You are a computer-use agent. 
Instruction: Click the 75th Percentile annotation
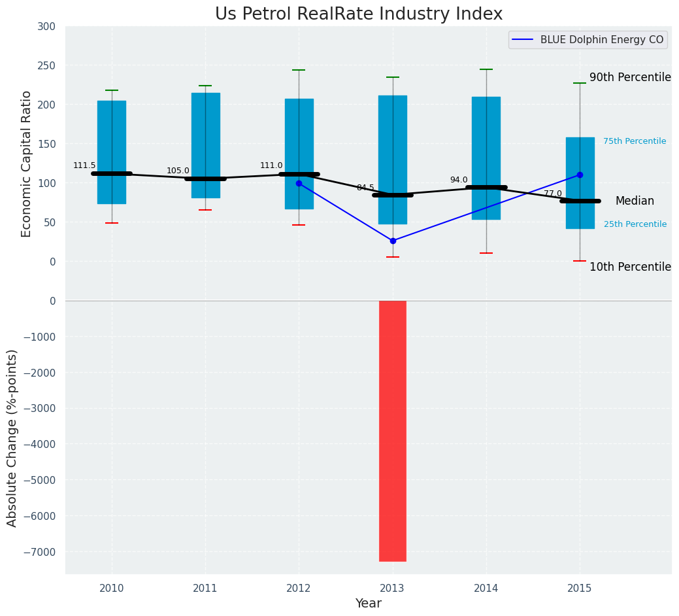[635, 141]
